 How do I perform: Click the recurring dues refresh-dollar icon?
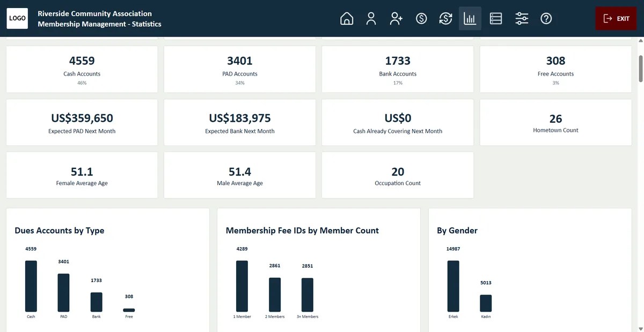[x=445, y=19]
